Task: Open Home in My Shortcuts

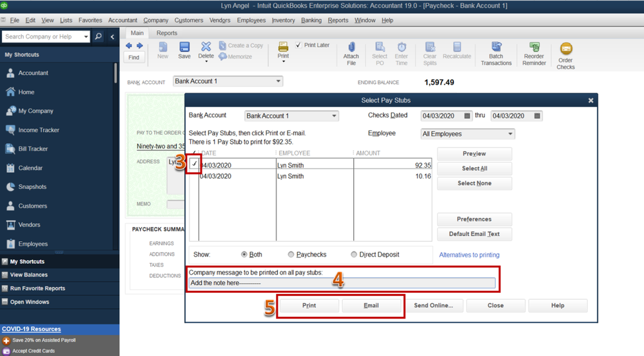Action: tap(26, 92)
